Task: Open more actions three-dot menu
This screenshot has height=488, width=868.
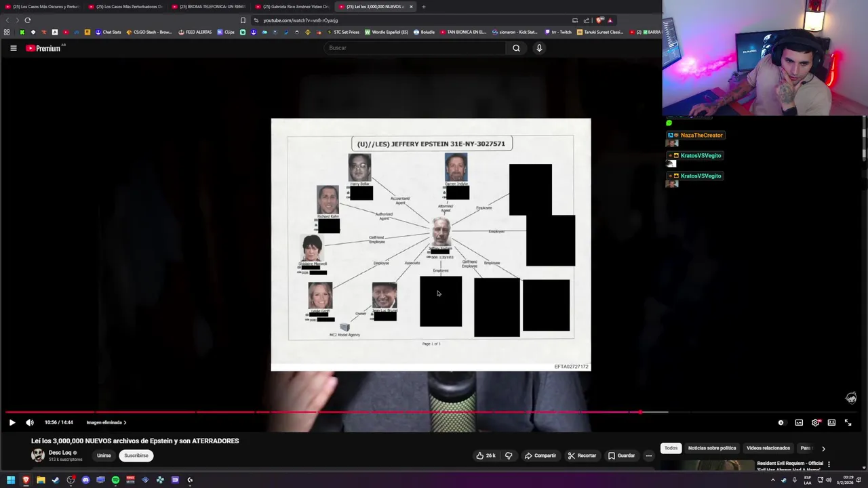Action: coord(648,455)
